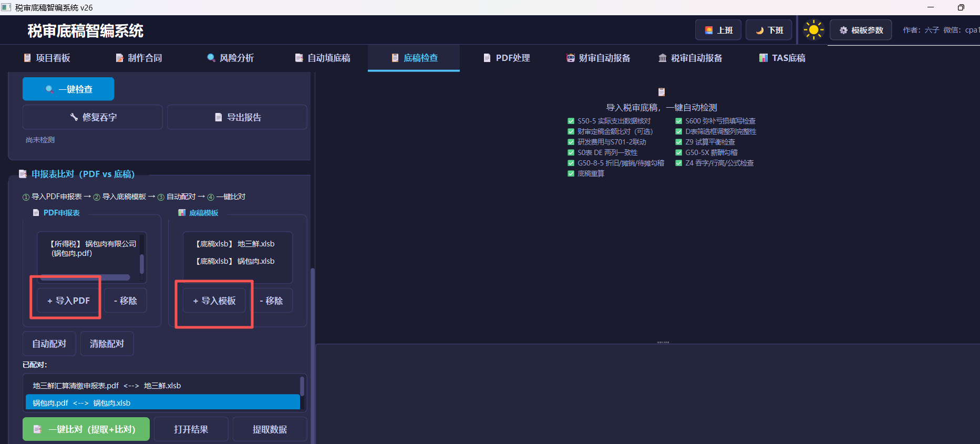Click vertical scrollbar of PDF申报表 list
Image resolution: width=980 pixels, height=444 pixels.
click(142, 264)
